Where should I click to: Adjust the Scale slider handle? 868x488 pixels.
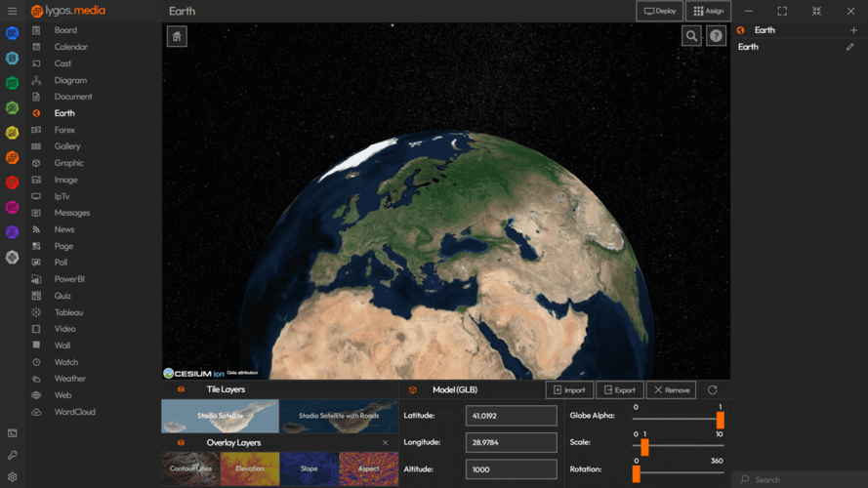tap(645, 447)
